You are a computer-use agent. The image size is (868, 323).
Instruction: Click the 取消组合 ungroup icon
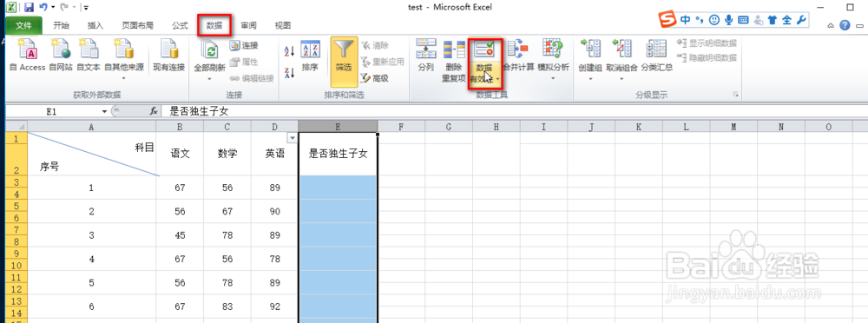pyautogui.click(x=621, y=49)
